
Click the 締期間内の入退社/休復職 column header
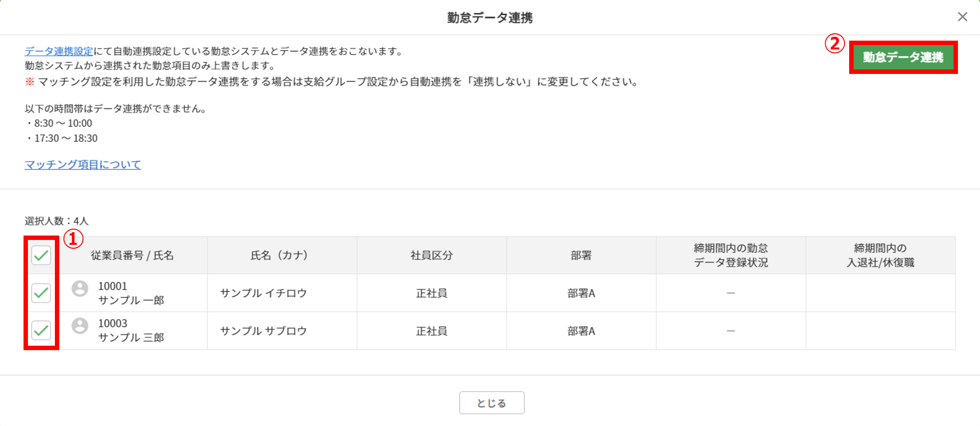tap(881, 255)
